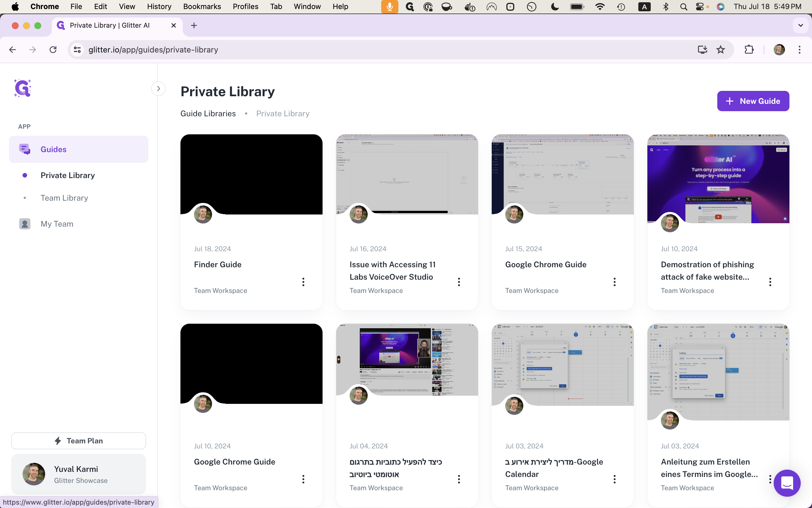Collapse the sidebar with the chevron button
This screenshot has width=812, height=508.
[x=158, y=89]
